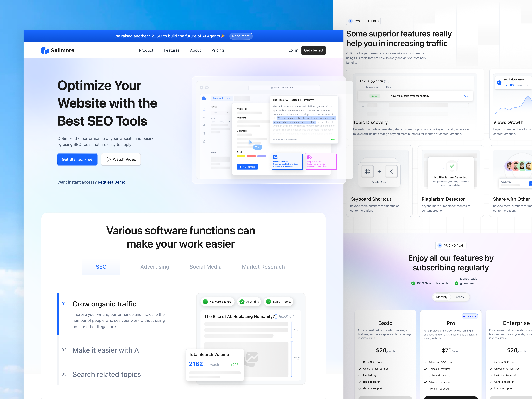Click the Powered AI Writer icon
Viewport: 532px width, 399px height.
point(275,157)
